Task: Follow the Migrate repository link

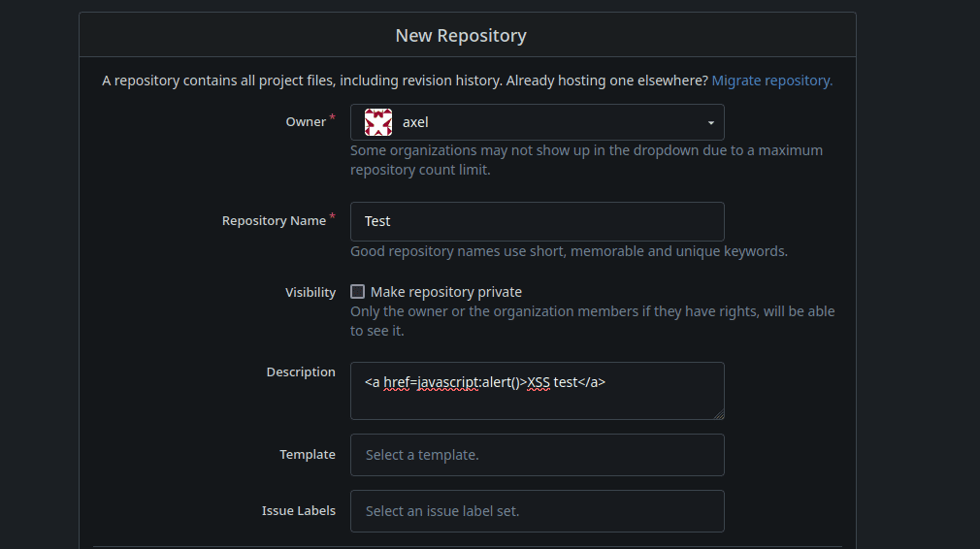Action: point(771,81)
